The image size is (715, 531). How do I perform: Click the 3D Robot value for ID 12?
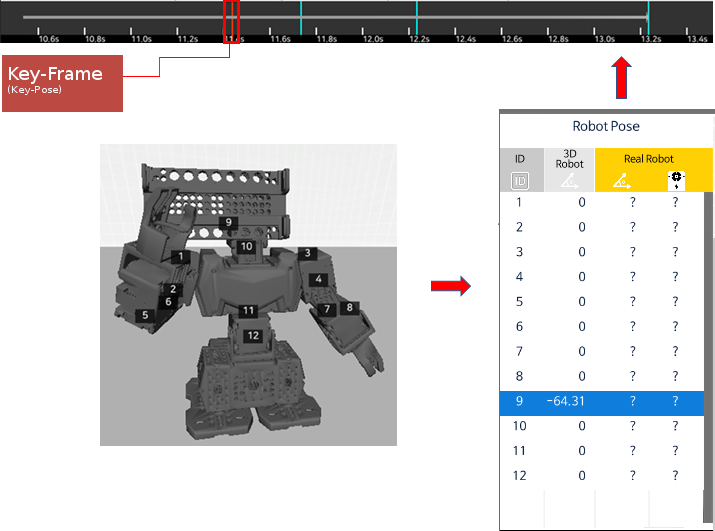coord(581,476)
